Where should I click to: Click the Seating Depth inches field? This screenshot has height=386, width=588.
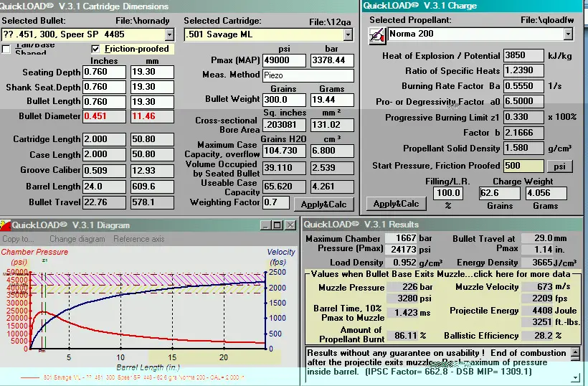pos(104,72)
